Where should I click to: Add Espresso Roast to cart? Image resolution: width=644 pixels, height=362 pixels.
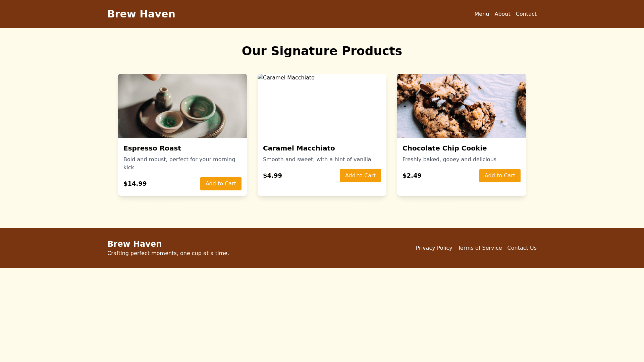[x=221, y=184]
